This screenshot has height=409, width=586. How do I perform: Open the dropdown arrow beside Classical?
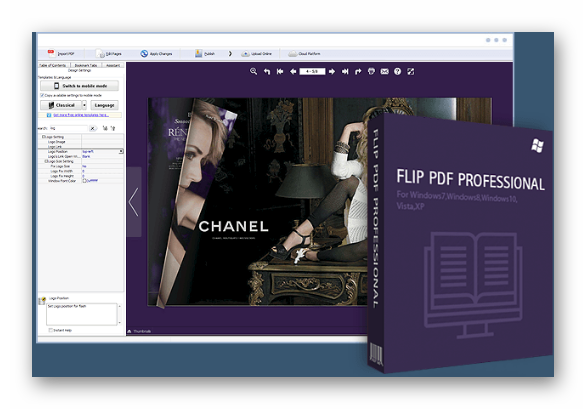(x=84, y=105)
